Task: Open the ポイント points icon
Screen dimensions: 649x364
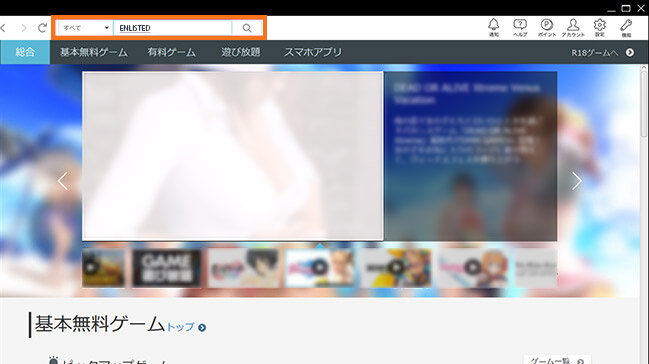Action: [546, 27]
